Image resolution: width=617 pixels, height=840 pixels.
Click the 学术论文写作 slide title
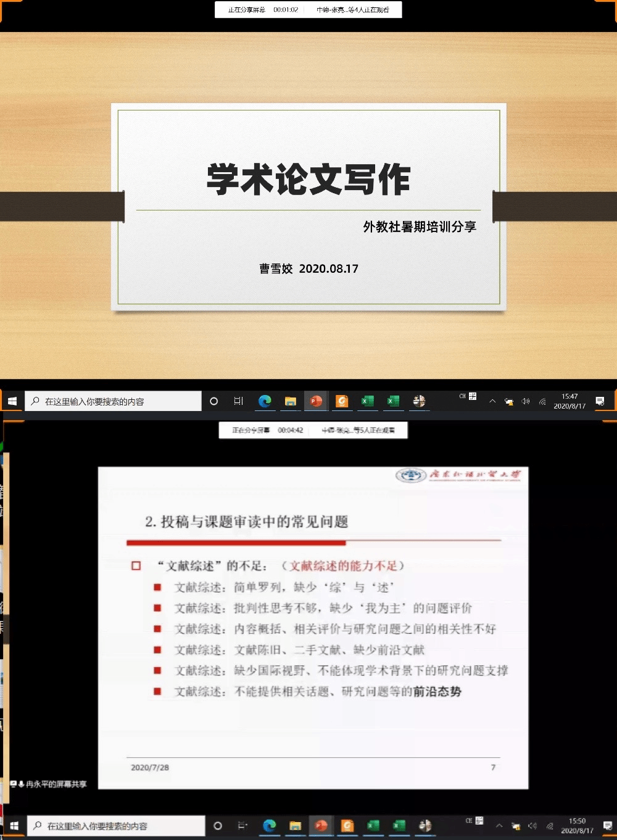308,180
